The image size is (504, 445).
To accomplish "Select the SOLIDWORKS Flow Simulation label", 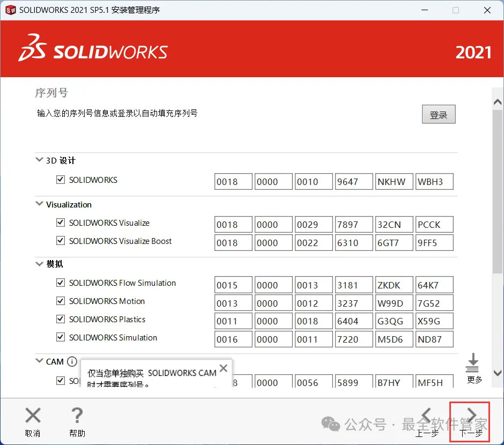I will 122,283.
